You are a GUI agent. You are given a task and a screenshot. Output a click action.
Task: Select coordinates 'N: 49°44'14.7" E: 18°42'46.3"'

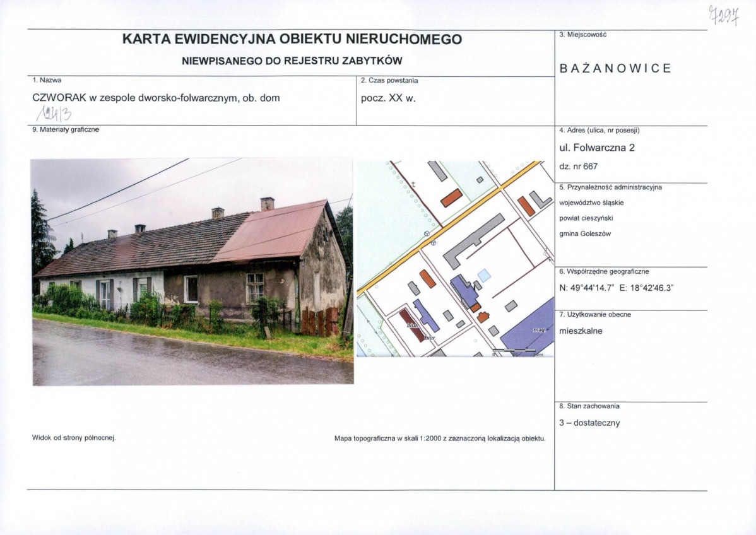click(616, 288)
